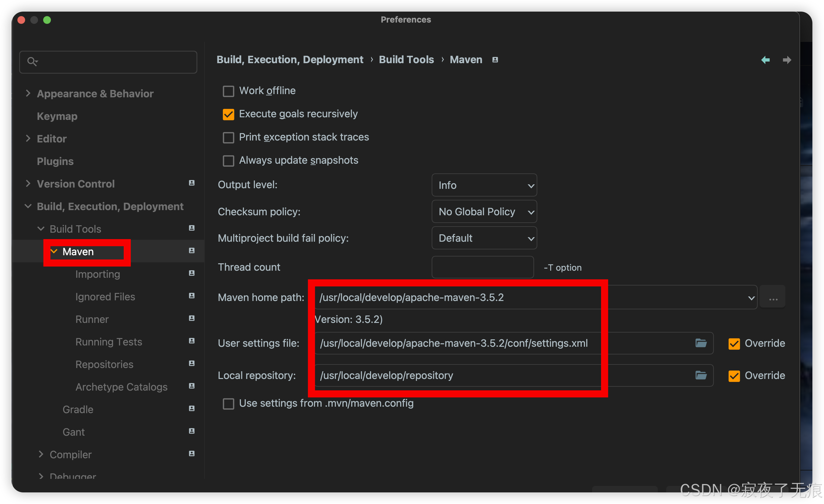Click project-level icon next to Version Control
Viewport: 824px width, 504px height.
pos(192,183)
